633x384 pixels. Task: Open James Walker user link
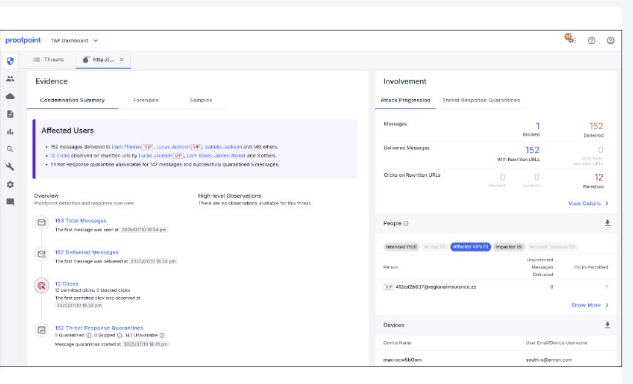pyautogui.click(x=230, y=155)
